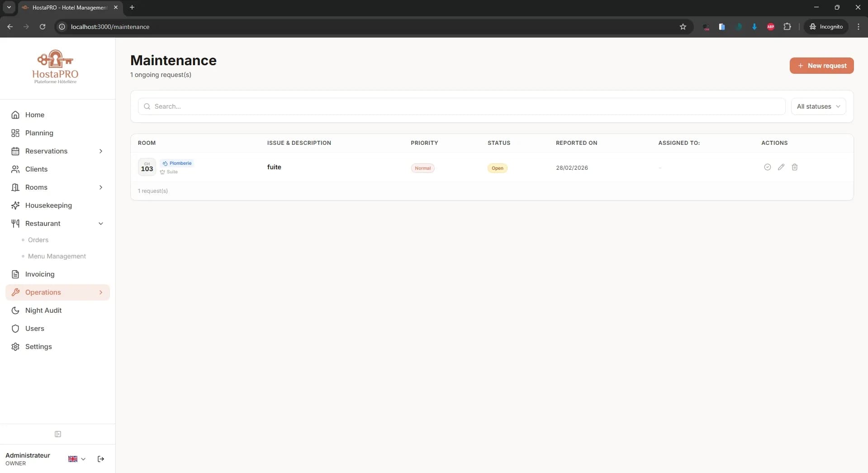The image size is (868, 473).
Task: Open the Housekeeping section
Action: (49, 205)
